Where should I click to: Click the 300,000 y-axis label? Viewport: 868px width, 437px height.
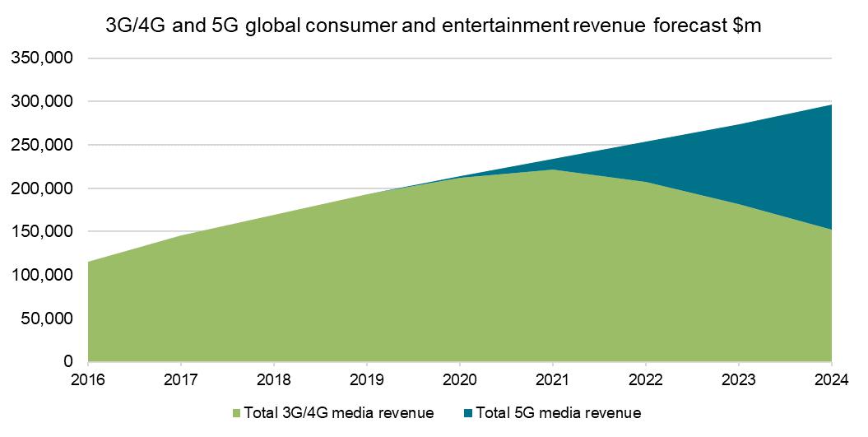tap(43, 101)
